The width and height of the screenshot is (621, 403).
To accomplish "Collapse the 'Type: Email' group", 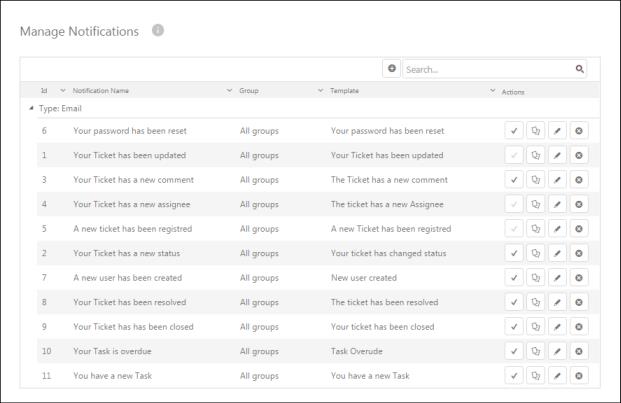I will 29,108.
